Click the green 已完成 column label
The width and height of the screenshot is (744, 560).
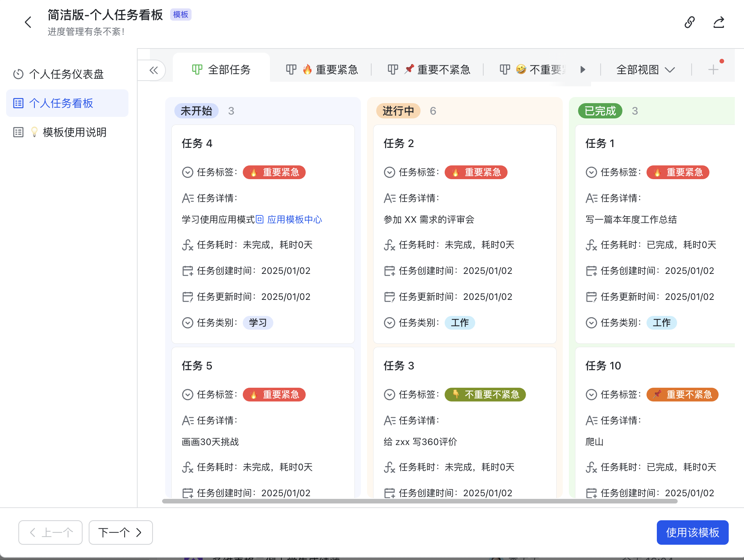(x=600, y=111)
